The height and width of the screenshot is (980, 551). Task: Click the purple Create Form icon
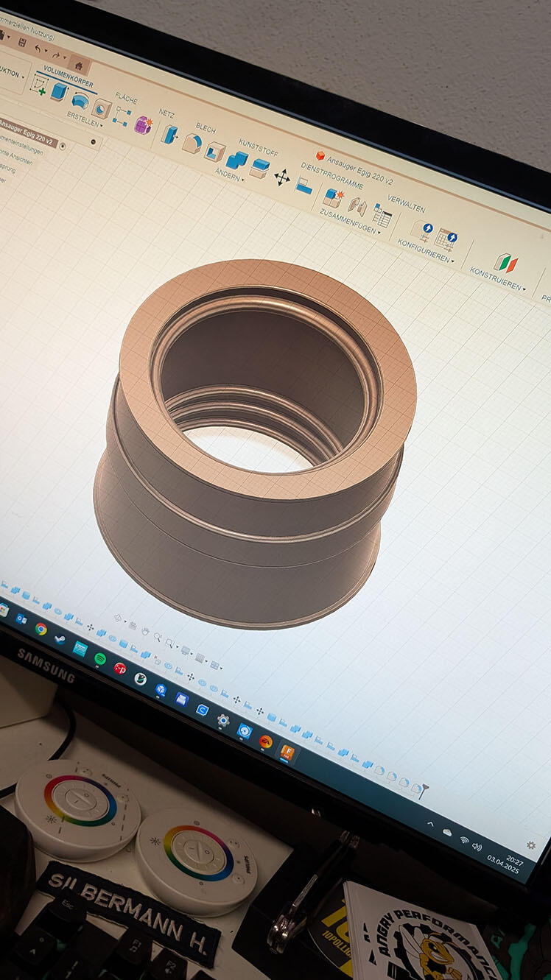point(143,124)
